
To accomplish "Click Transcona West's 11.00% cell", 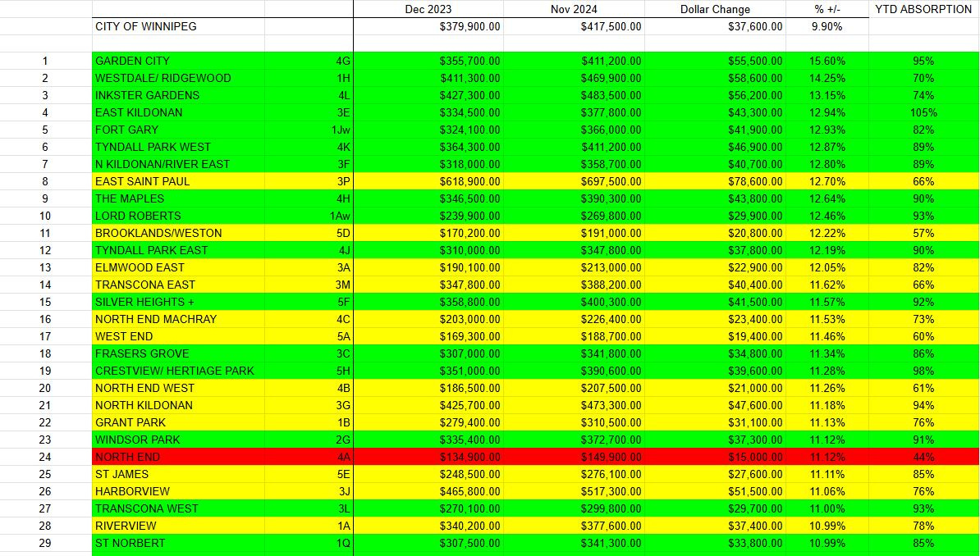I will tap(827, 508).
